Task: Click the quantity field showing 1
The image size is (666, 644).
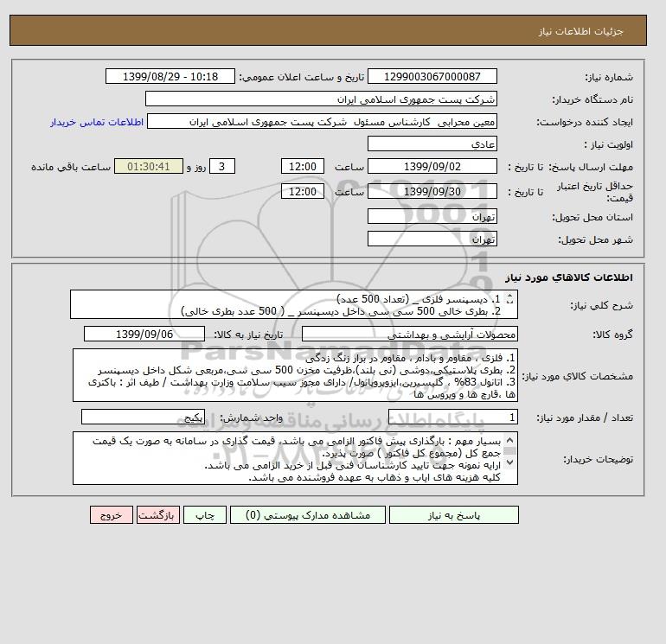Action: point(452,418)
